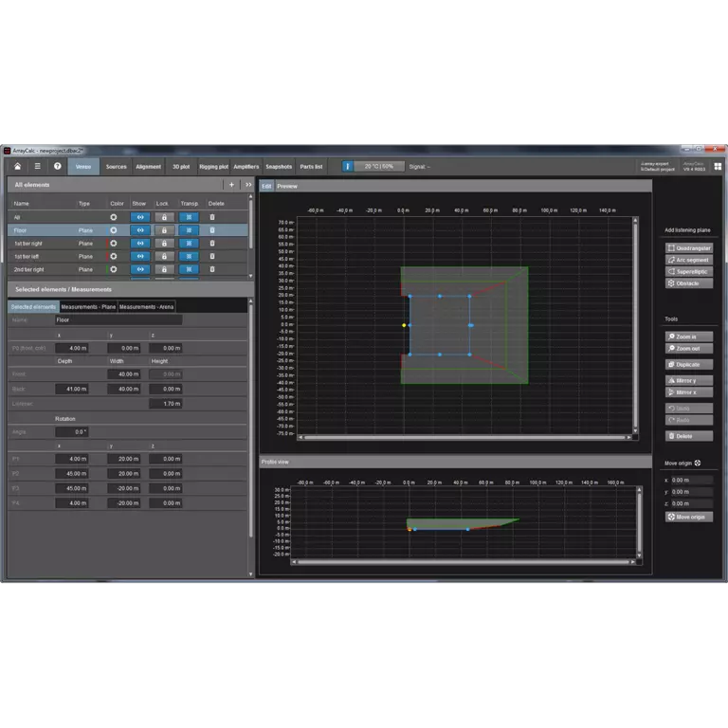Switch to Preview view tab
The width and height of the screenshot is (728, 728).
[x=287, y=186]
